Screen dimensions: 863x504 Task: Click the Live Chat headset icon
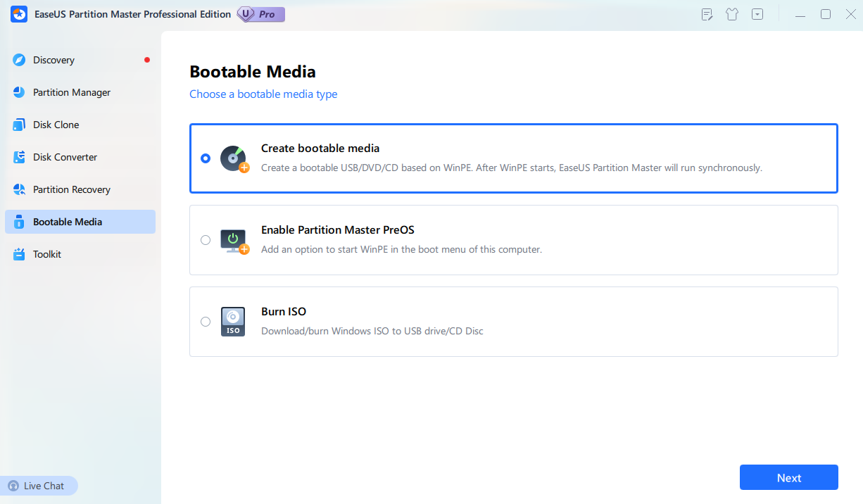click(13, 486)
